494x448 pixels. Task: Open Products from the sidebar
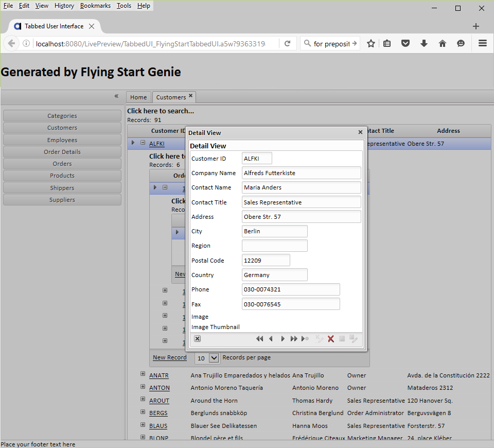pos(62,176)
